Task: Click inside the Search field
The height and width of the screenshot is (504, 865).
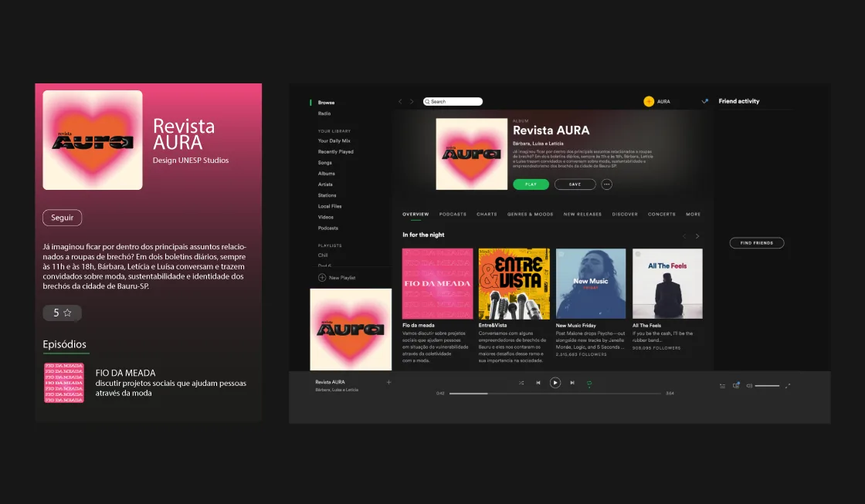Action: tap(453, 101)
